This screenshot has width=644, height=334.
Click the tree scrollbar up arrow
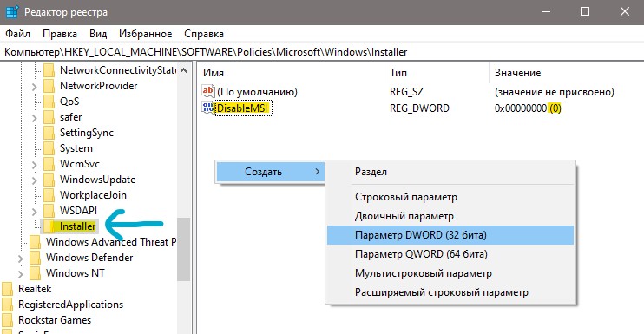coord(184,70)
